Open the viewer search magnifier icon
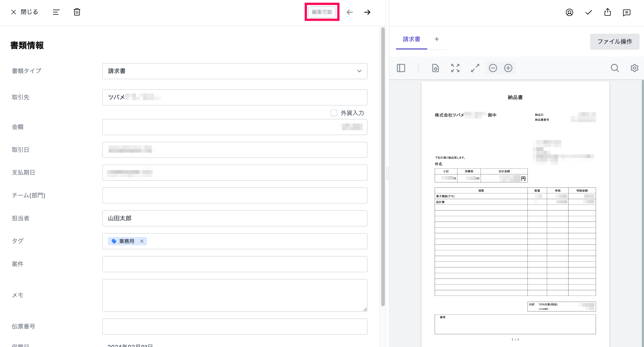Image resolution: width=644 pixels, height=347 pixels. pos(615,68)
